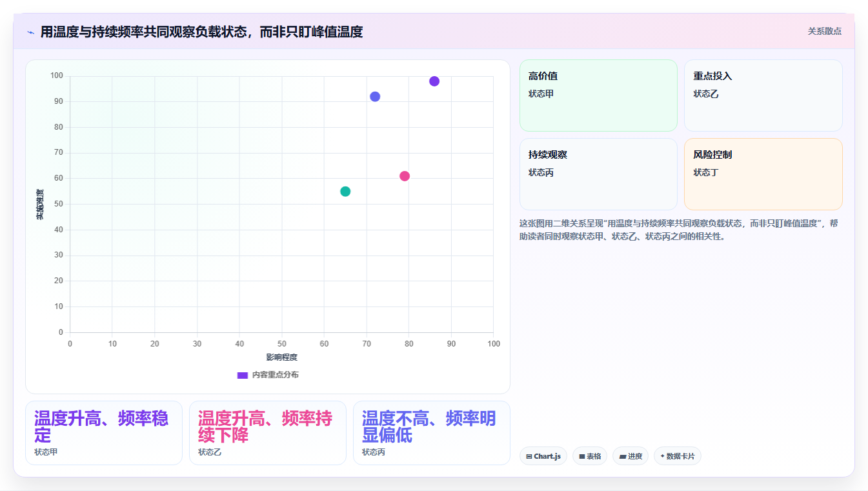Click the 温度不高、频率明显偏低 card
868x491 pixels.
432,433
